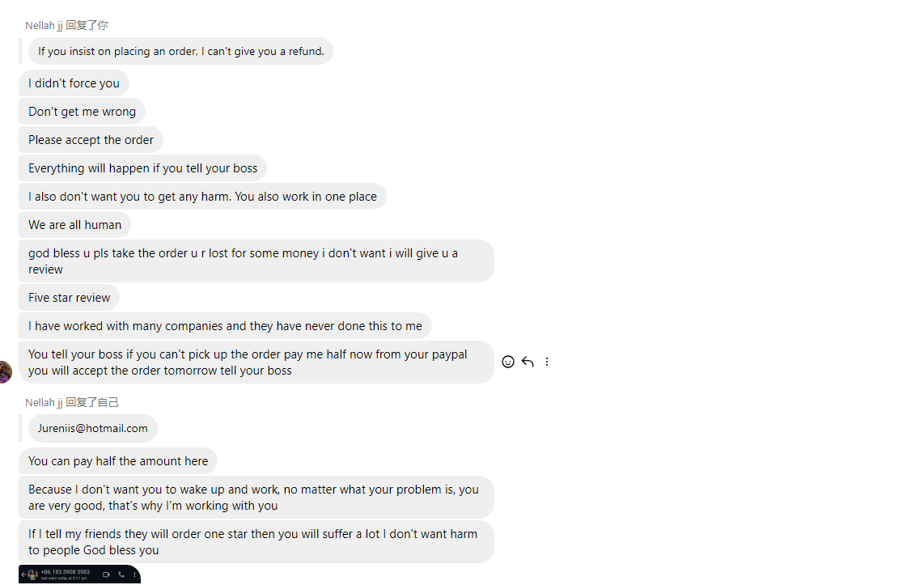Select "You can pay half the amount here" message

pyautogui.click(x=118, y=461)
